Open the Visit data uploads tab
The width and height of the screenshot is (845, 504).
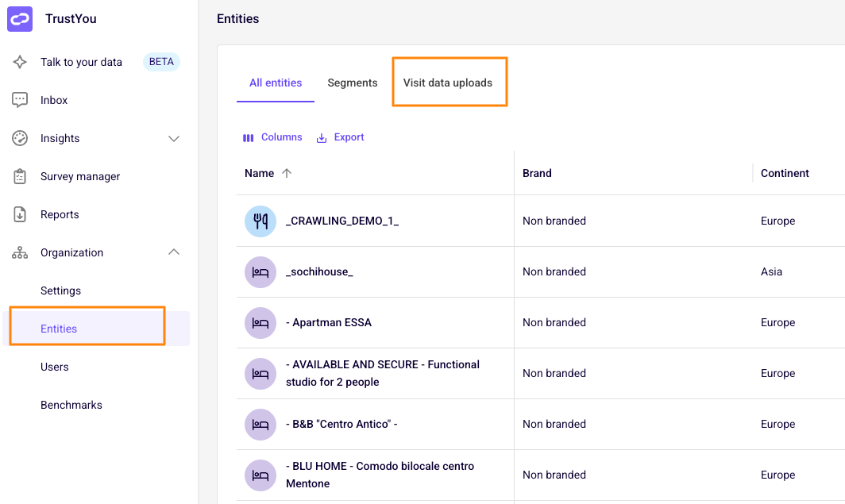448,83
